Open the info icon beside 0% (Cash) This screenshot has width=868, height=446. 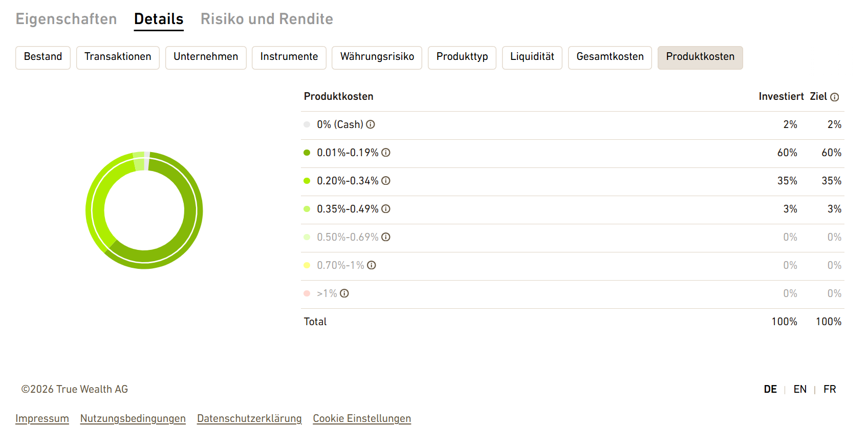tap(371, 124)
